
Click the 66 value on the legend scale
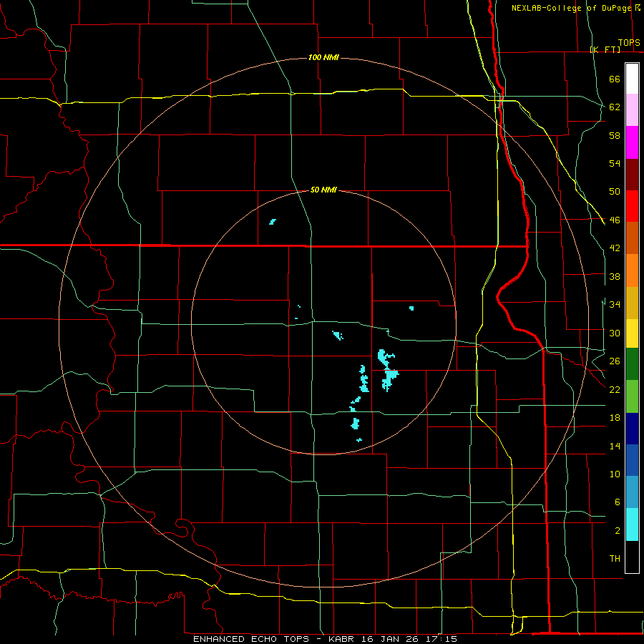[615, 79]
